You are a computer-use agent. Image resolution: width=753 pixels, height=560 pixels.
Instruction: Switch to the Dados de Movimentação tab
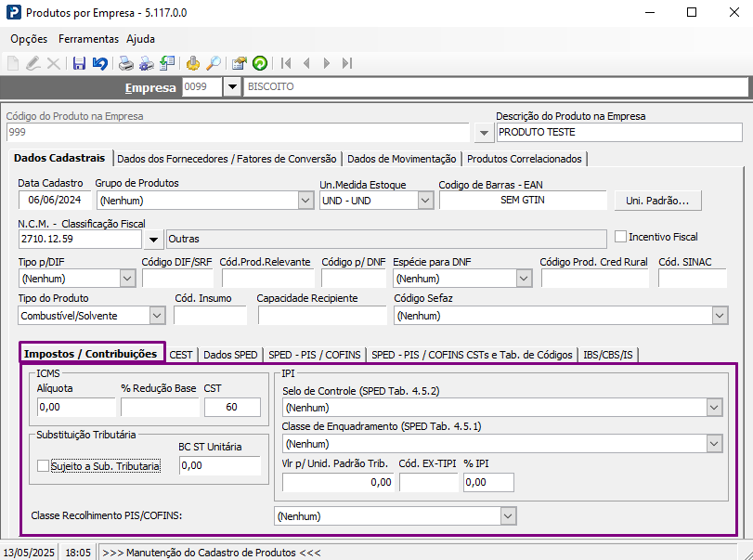tap(401, 159)
